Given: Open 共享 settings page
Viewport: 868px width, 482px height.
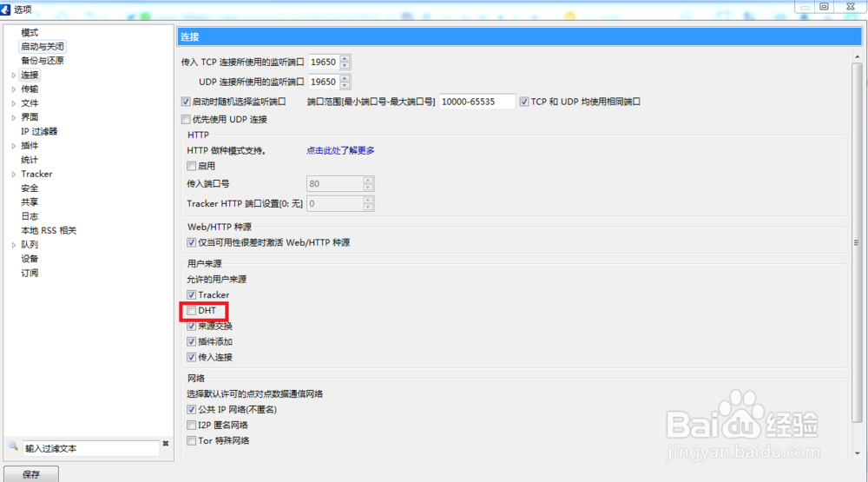Looking at the screenshot, I should pos(30,202).
